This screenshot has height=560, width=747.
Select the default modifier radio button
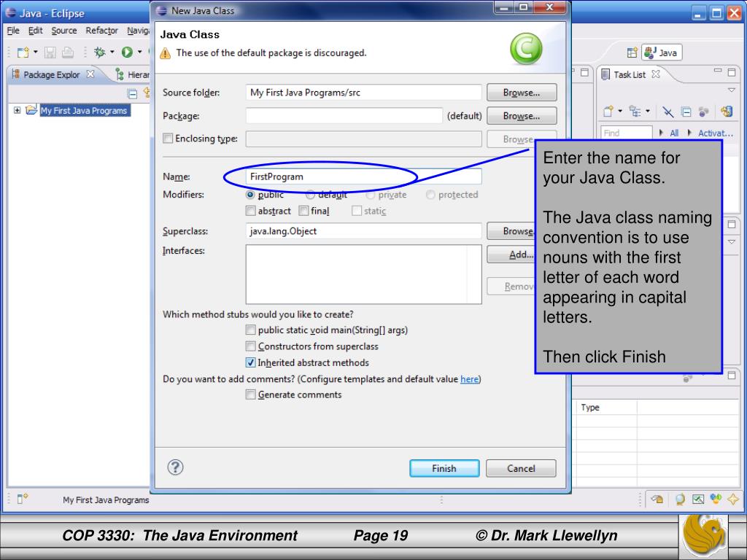pos(310,194)
